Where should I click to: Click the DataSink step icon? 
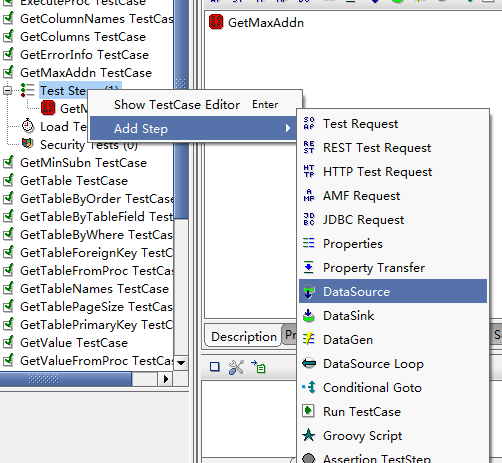click(309, 315)
